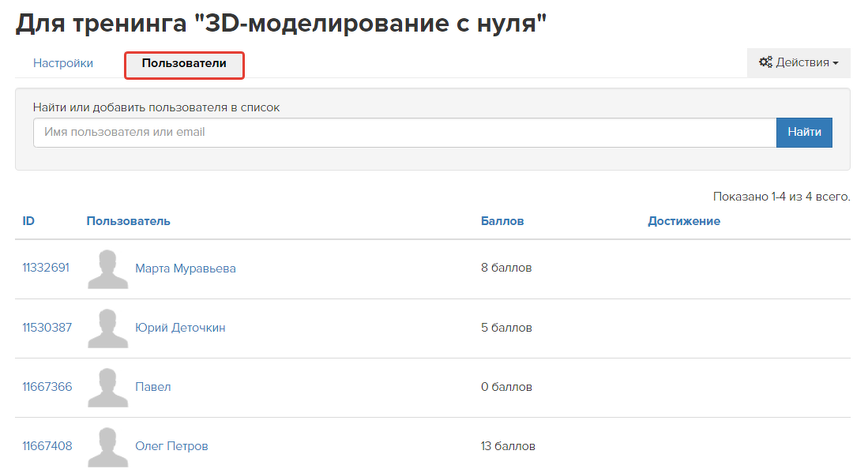Screen dimensions: 868x473
Task: Open the profile of Павел
Action: click(152, 387)
